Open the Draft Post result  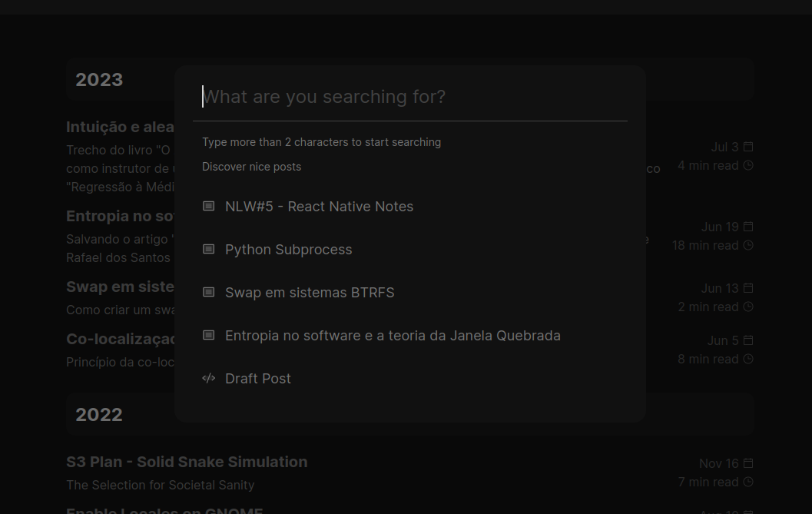pyautogui.click(x=258, y=379)
